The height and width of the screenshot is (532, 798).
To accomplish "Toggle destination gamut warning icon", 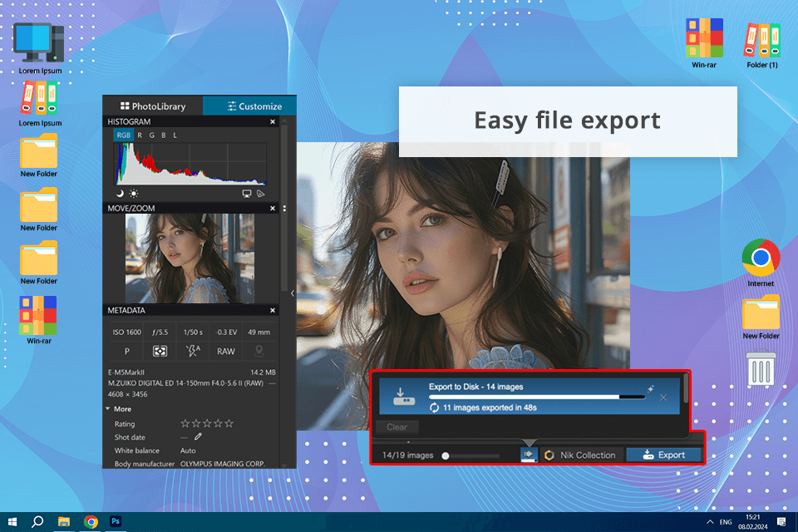I will (260, 194).
